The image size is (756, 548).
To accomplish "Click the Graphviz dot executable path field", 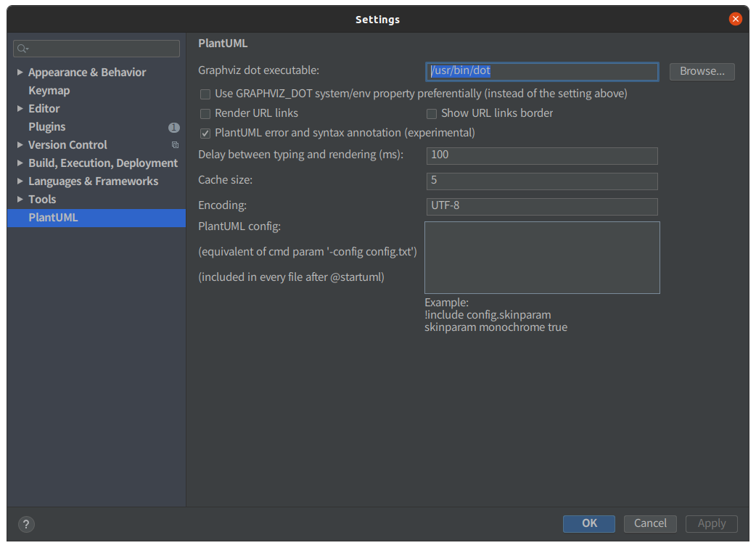I will (x=542, y=71).
